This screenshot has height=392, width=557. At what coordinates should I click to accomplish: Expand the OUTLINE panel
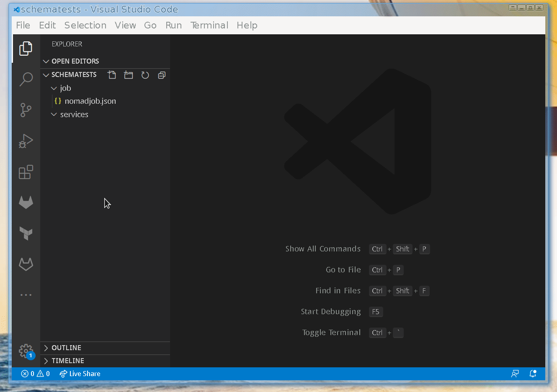pos(105,348)
